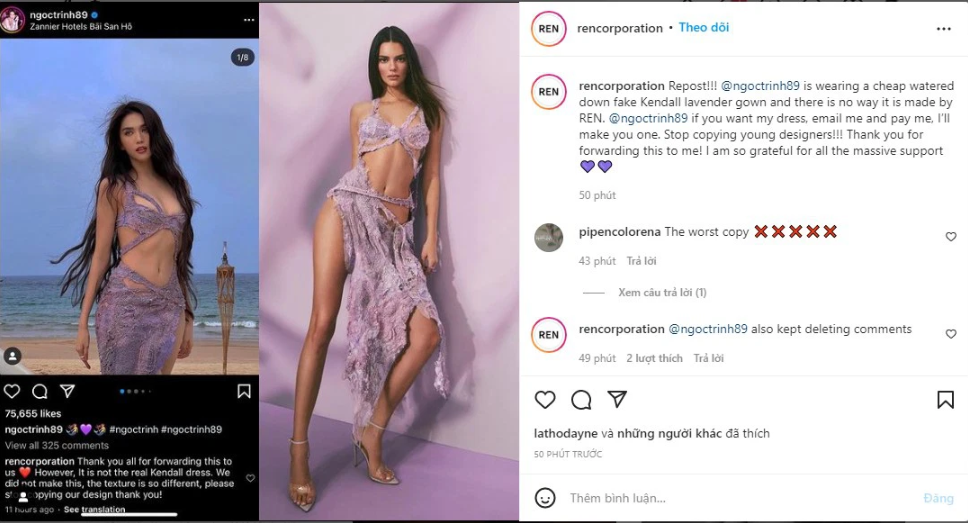Open pipencolorena's profile picture
The width and height of the screenshot is (968, 523).
pyautogui.click(x=548, y=237)
